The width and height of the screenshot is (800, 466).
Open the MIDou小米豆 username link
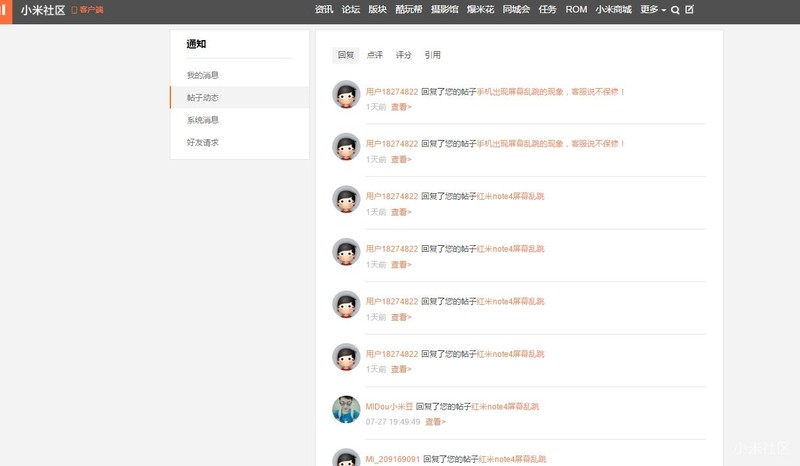tap(389, 407)
